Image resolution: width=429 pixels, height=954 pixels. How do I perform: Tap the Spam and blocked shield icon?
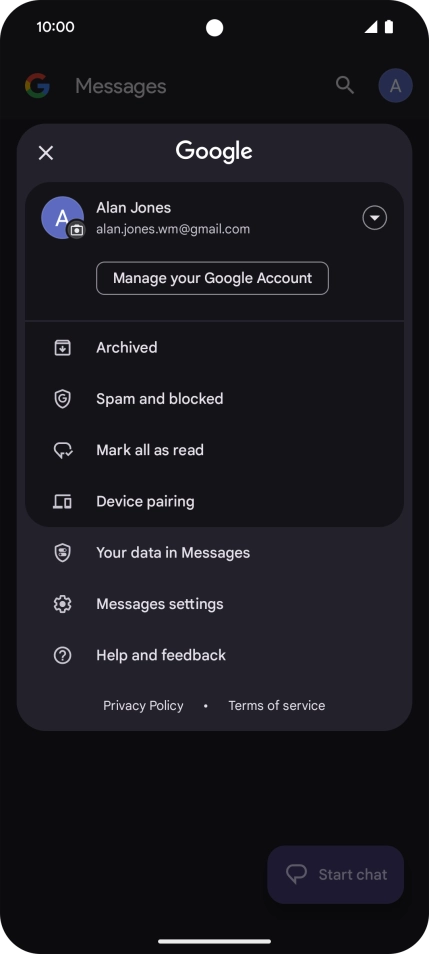pos(63,399)
